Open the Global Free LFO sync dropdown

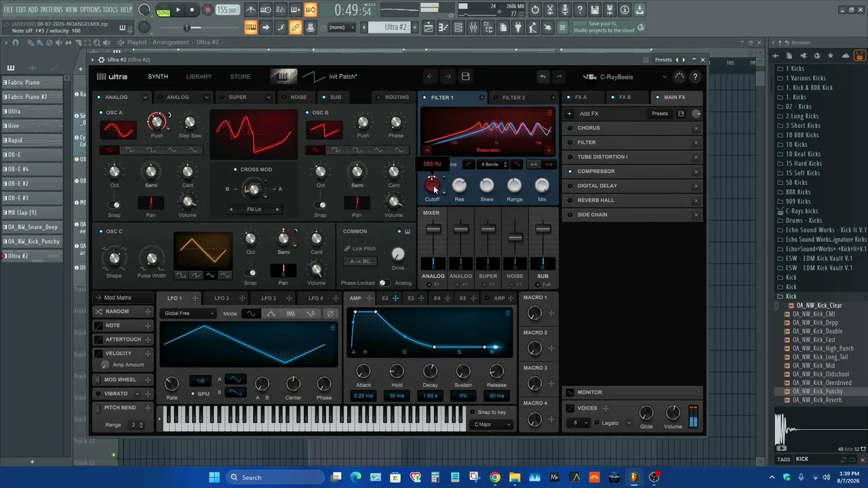tap(189, 313)
